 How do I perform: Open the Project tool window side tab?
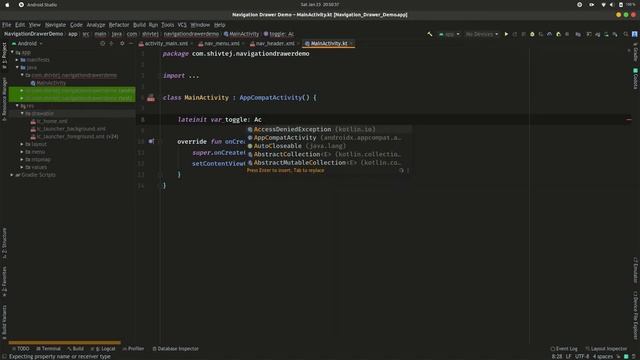pyautogui.click(x=4, y=56)
